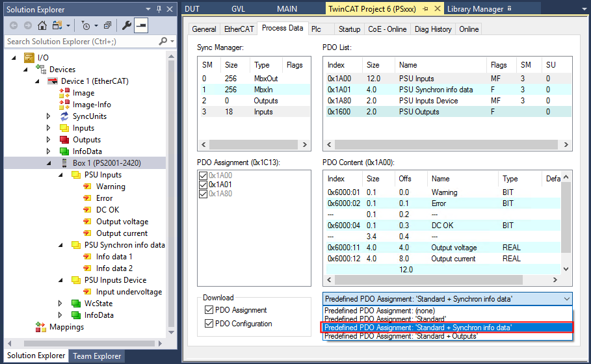
Task: Select the Mappings node
Action: pos(66,327)
